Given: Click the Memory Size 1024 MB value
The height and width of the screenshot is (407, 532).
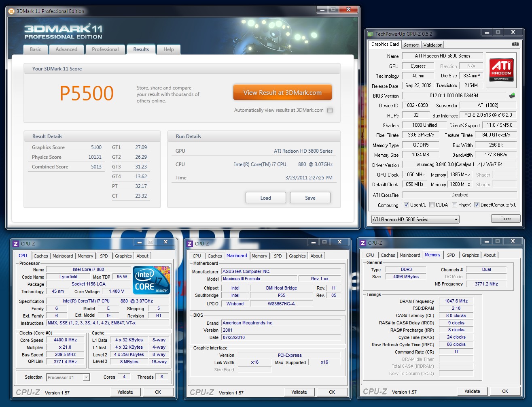Looking at the screenshot, I should 420,155.
